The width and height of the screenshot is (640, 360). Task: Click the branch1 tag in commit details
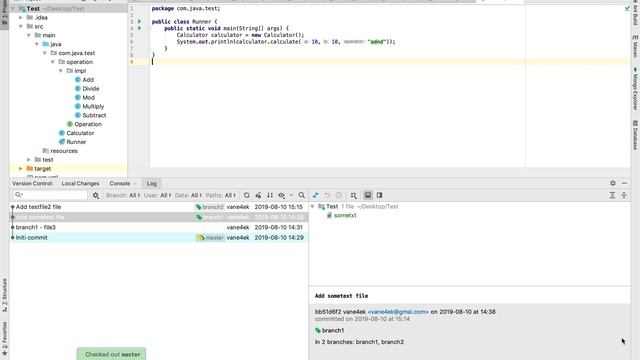pos(330,330)
